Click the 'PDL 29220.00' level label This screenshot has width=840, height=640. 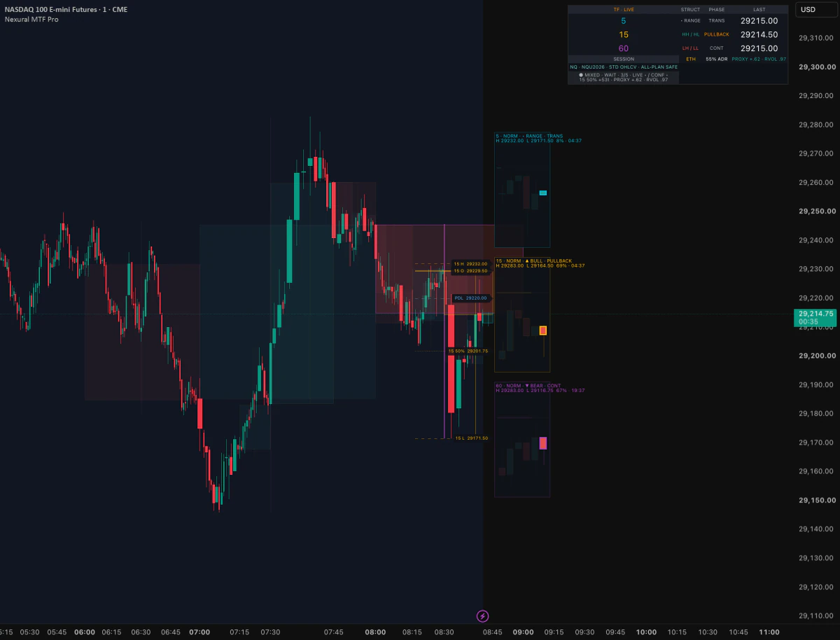pos(470,298)
